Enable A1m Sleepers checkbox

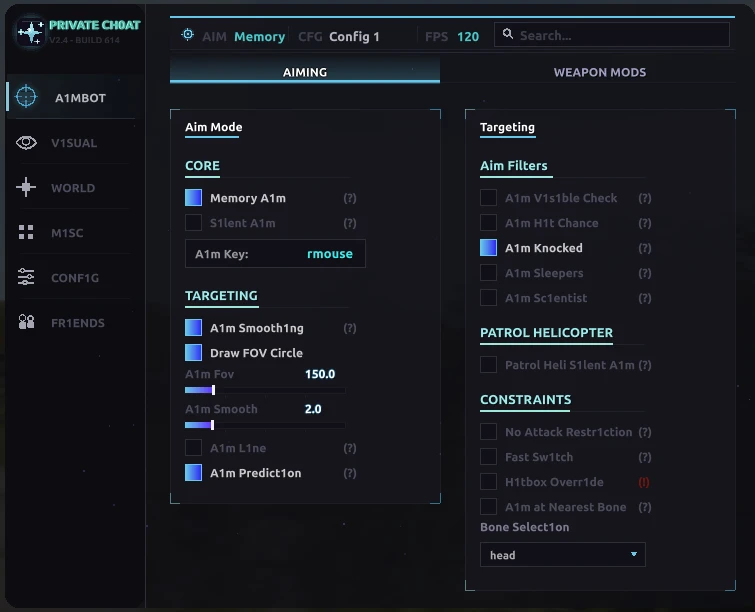[488, 273]
